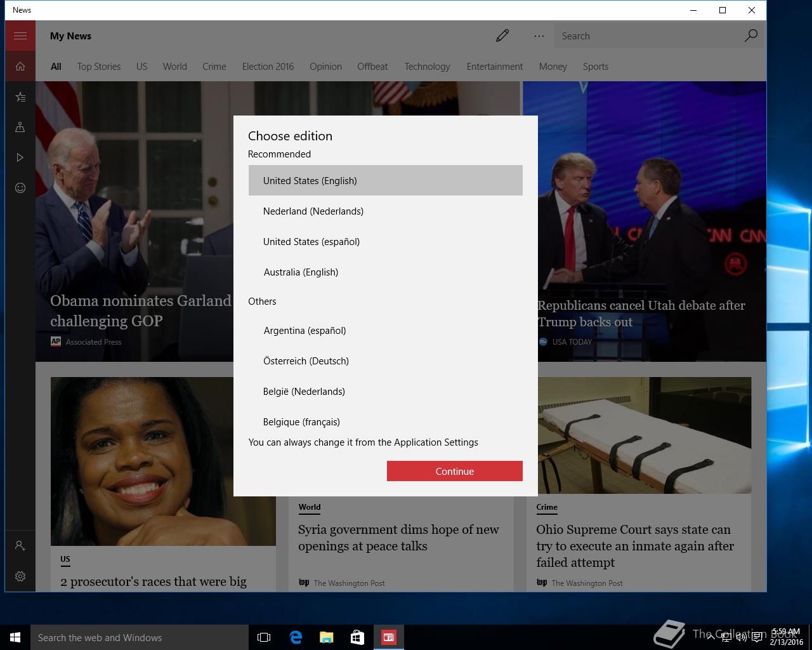Open File Explorer from taskbar

coord(327,637)
